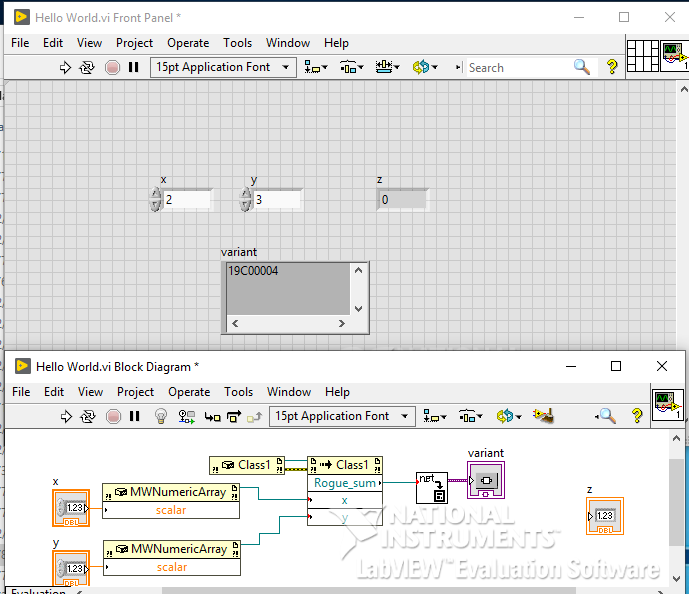Click the z indicator value
This screenshot has height=594, width=689.
[402, 200]
